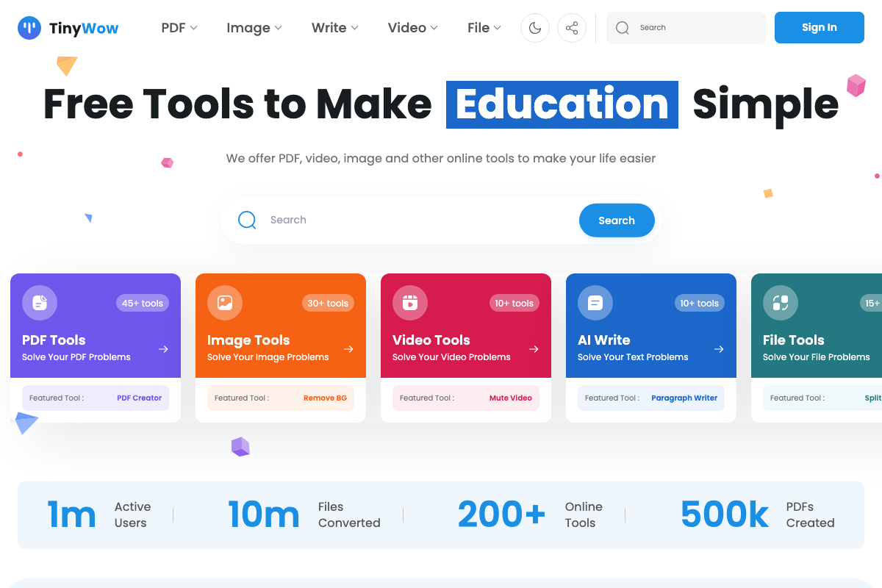Click the arrow on the Video Tools card
Viewport: 882px width, 588px height.
(x=534, y=349)
